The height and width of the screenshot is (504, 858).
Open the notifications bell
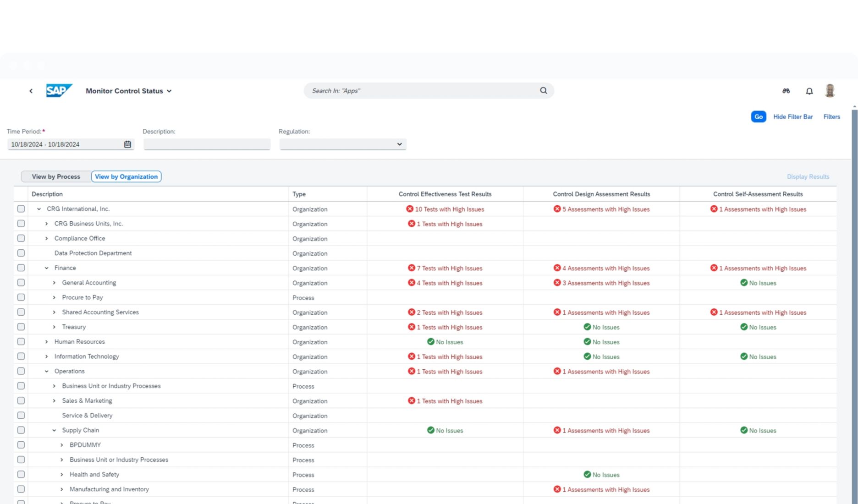[x=809, y=91]
